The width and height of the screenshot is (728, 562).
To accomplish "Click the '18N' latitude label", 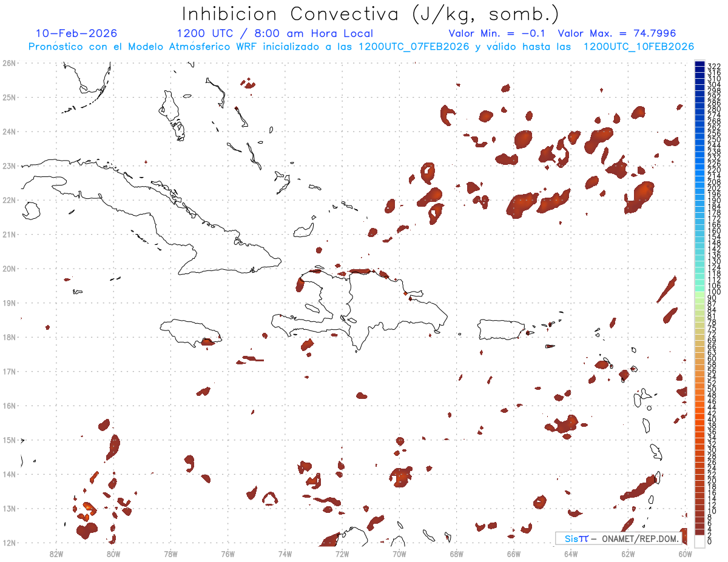I will click(9, 337).
